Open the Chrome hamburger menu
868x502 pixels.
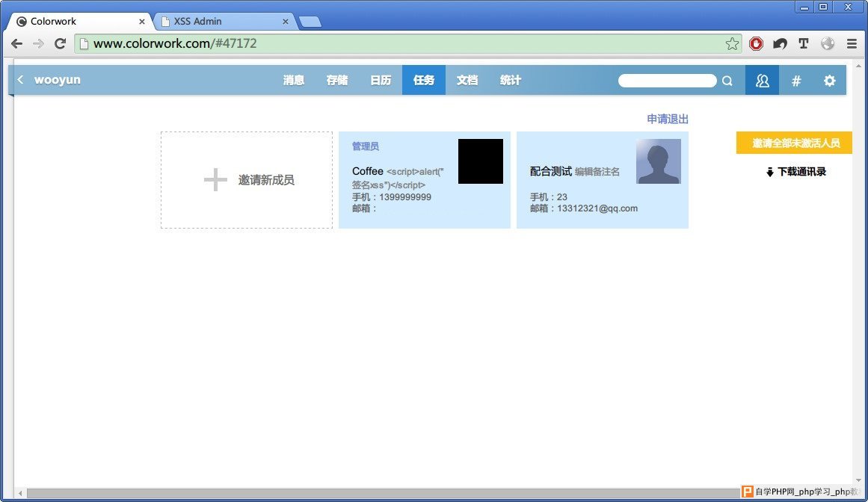click(852, 43)
